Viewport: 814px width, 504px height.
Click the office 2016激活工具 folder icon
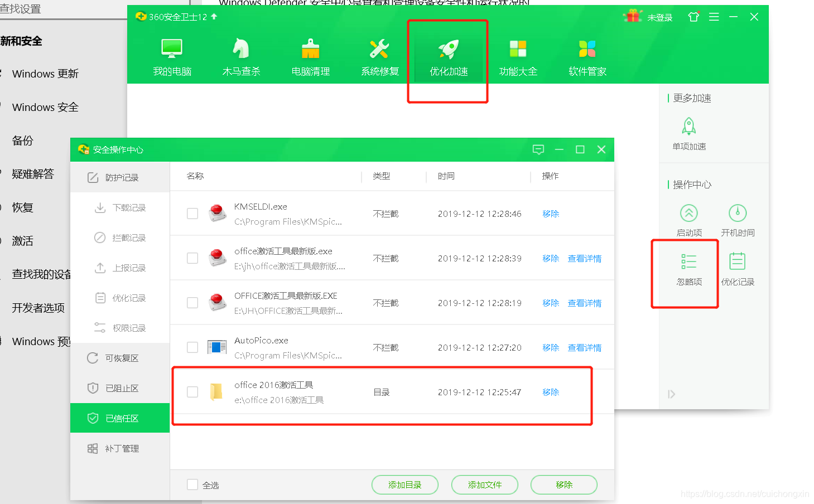(216, 392)
